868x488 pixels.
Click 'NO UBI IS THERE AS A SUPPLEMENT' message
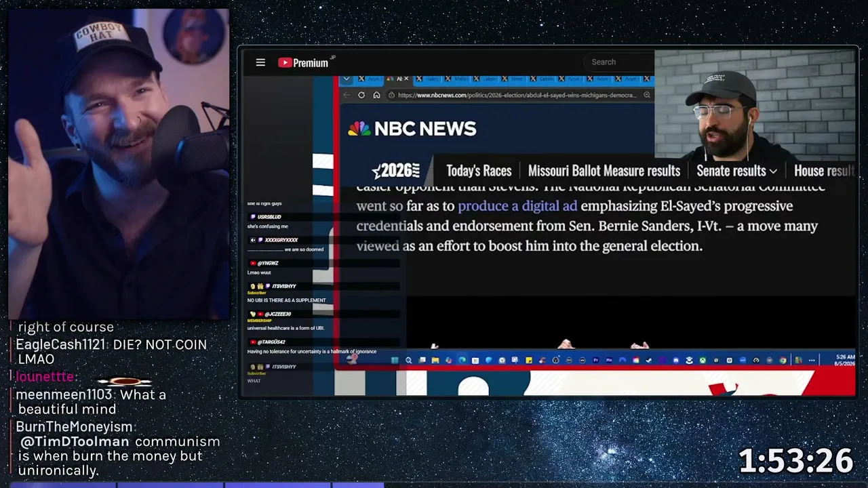[x=287, y=300]
